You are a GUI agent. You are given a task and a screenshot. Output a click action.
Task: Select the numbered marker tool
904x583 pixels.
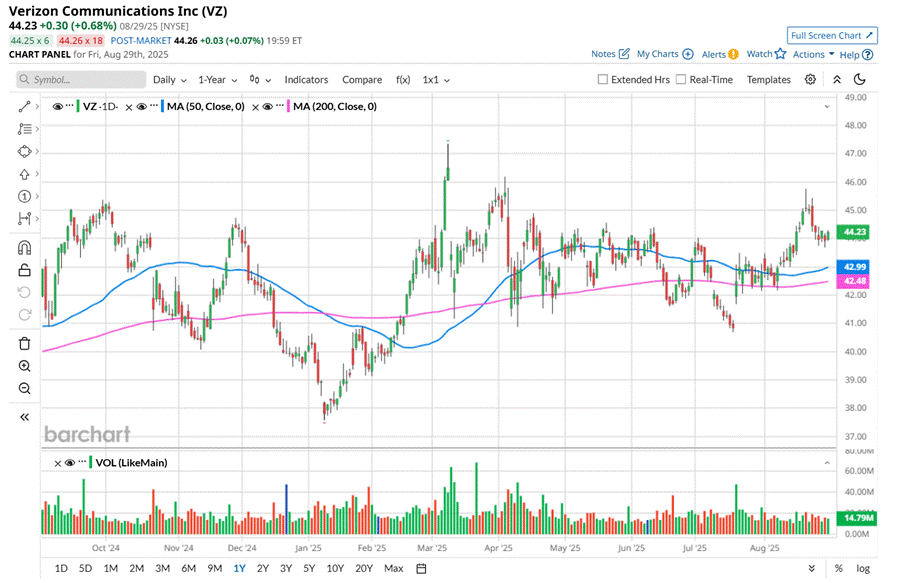pos(24,197)
